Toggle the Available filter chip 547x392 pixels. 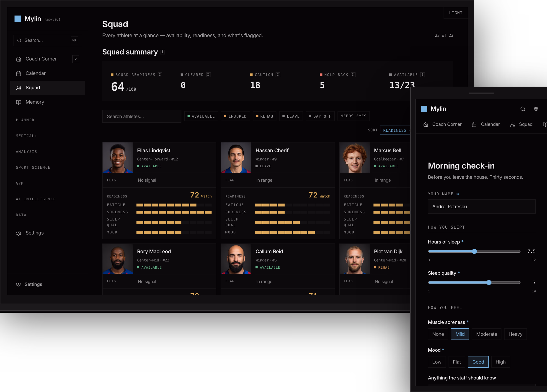coord(201,116)
